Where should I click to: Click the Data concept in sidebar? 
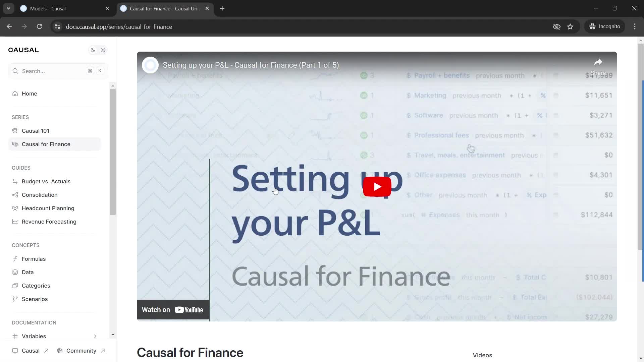(28, 272)
